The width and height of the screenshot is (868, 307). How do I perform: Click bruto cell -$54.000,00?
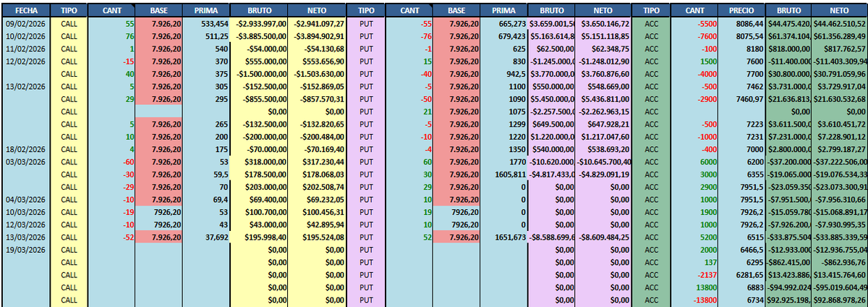point(258,49)
